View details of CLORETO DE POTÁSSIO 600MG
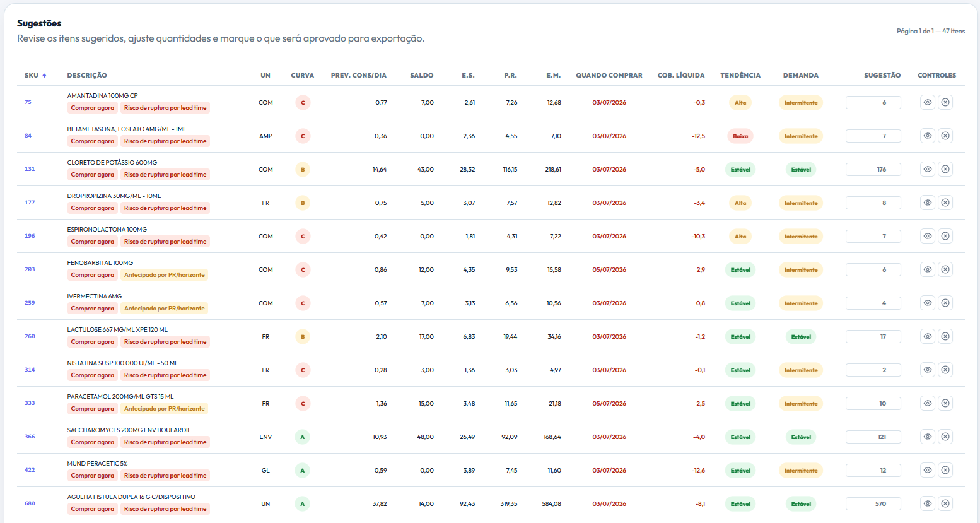980x523 pixels. (927, 169)
